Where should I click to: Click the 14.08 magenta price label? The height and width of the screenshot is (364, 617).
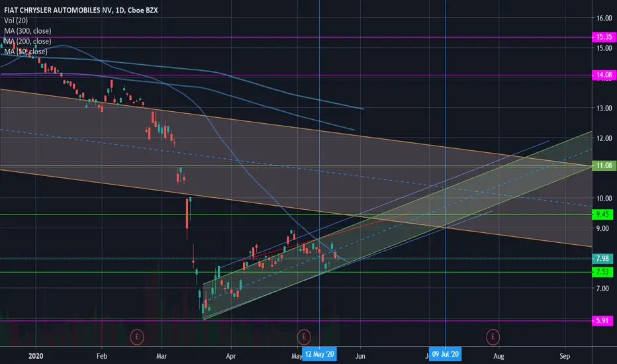tap(604, 75)
